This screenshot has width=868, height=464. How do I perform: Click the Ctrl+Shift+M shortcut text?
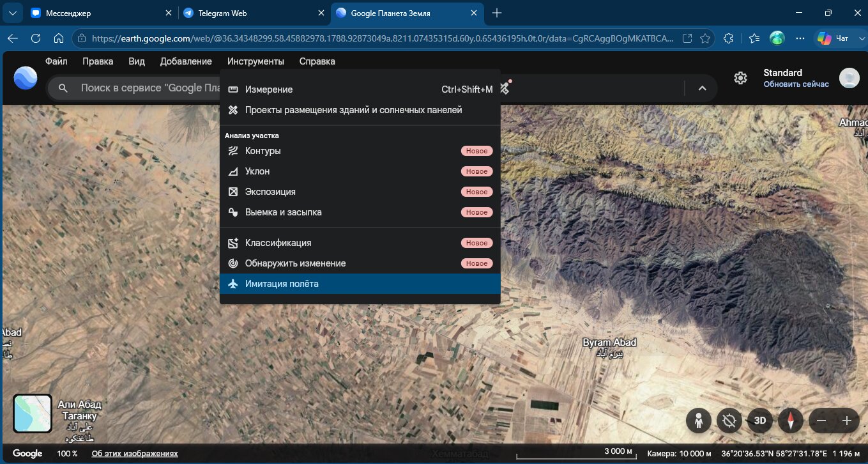coord(467,89)
